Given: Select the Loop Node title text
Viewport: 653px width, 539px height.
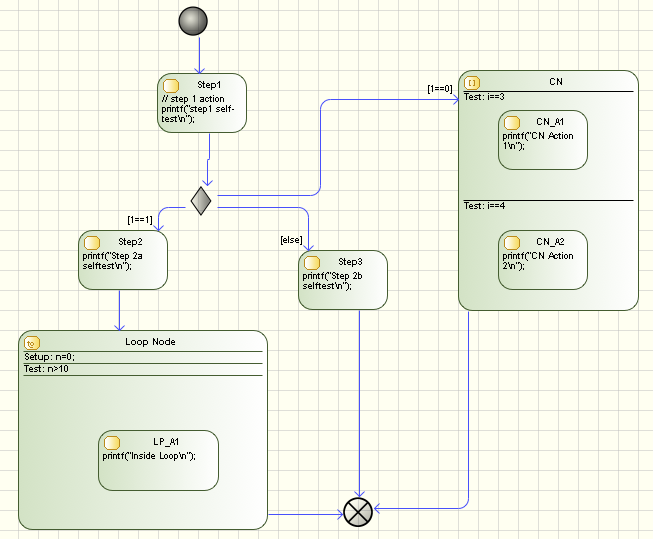Looking at the screenshot, I should 151,342.
